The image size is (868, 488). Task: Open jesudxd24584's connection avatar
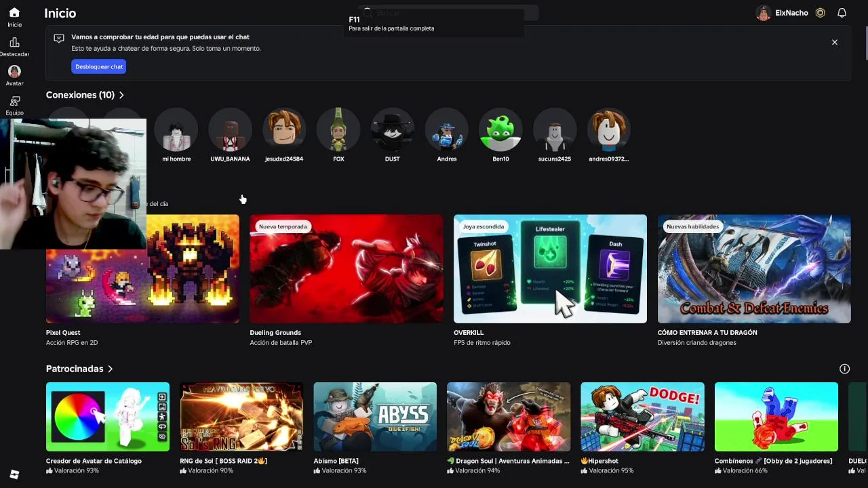pyautogui.click(x=284, y=129)
